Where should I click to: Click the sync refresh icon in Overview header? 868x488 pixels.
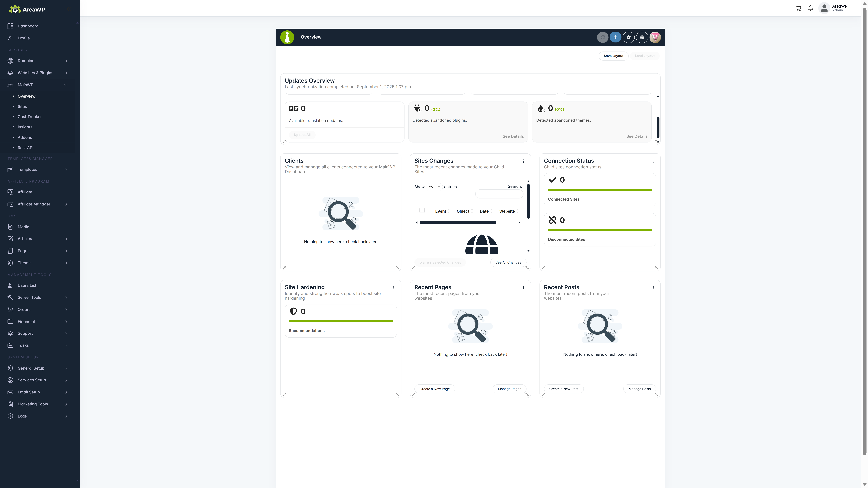(x=603, y=37)
